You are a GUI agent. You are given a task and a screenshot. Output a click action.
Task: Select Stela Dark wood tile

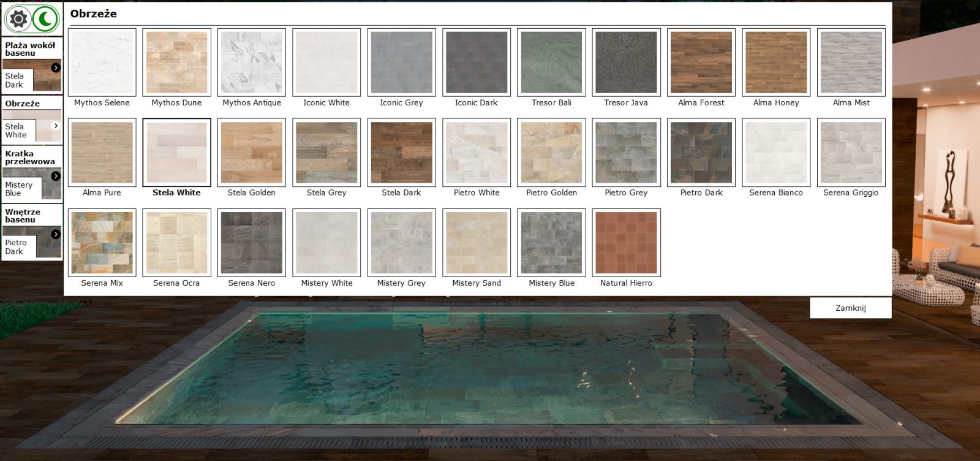click(401, 153)
